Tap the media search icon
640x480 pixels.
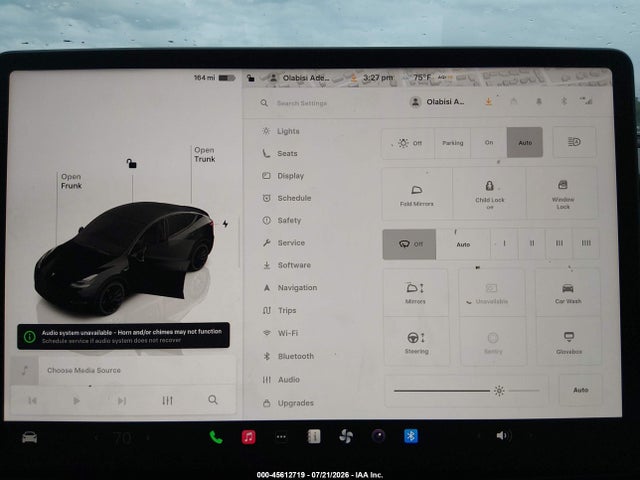213,400
